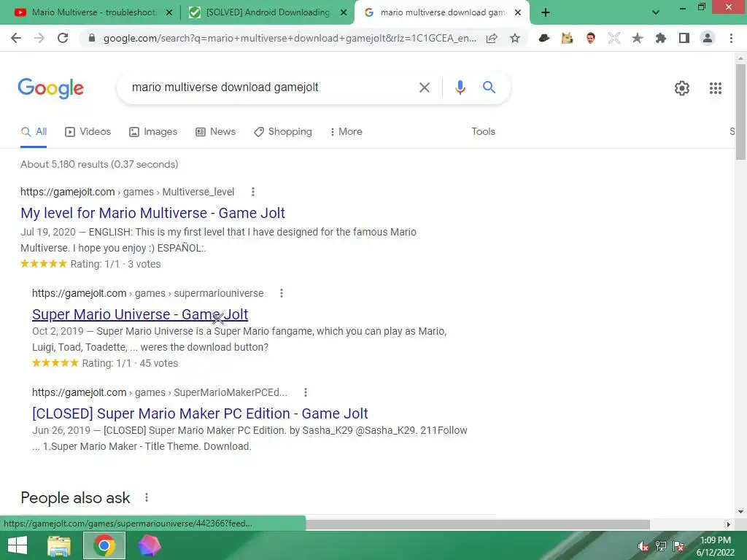The height and width of the screenshot is (560, 747).
Task: Open options for SuperMarioMakerPCEd result
Action: 306,392
